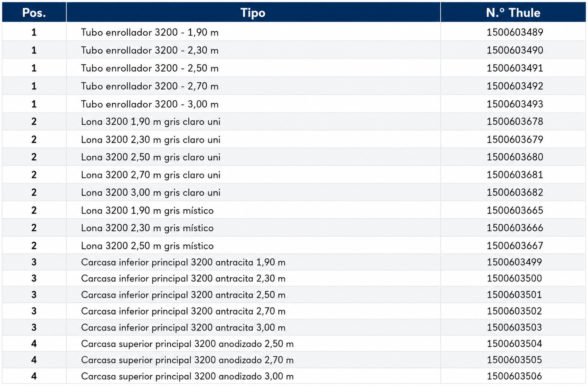Screen dimensions: 588x386
Task: Select 'Tubo enrollador 3200 - 2,50 m'
Action: coord(150,68)
